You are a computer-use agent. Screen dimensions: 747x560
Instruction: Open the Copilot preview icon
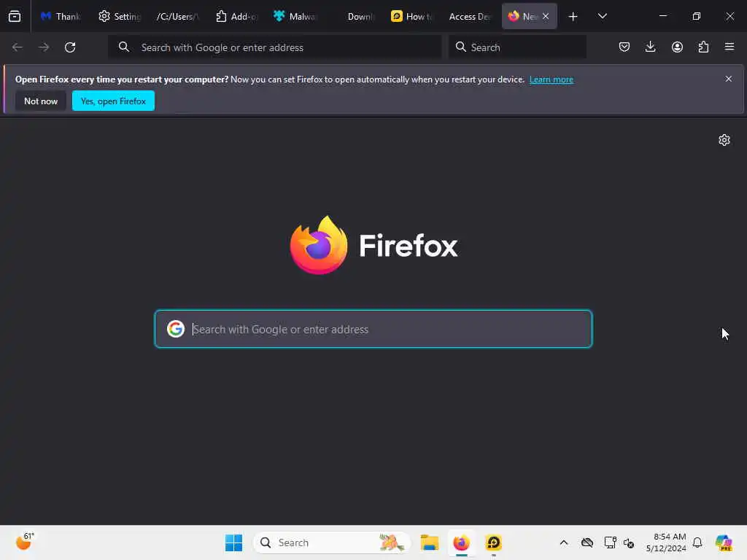pos(724,542)
